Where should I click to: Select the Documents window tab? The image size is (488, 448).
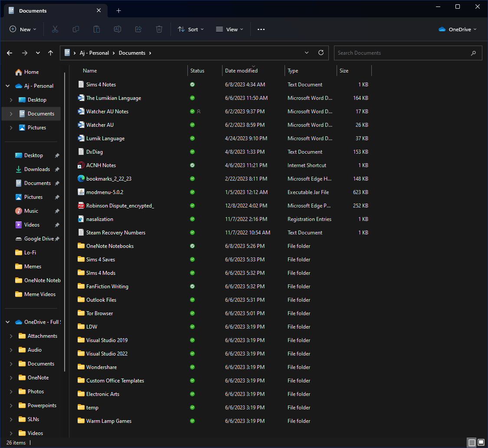(x=56, y=10)
